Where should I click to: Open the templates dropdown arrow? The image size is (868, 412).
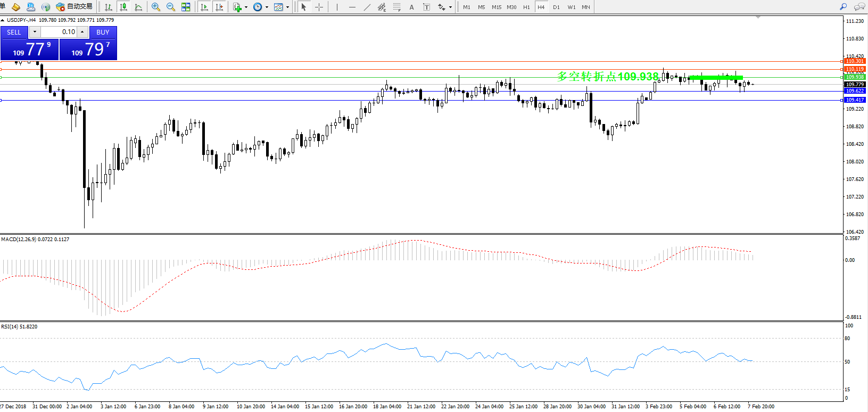[x=287, y=7]
